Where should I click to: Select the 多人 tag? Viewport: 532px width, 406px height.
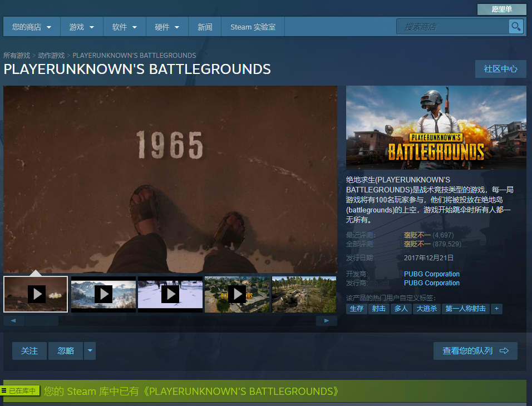401,309
